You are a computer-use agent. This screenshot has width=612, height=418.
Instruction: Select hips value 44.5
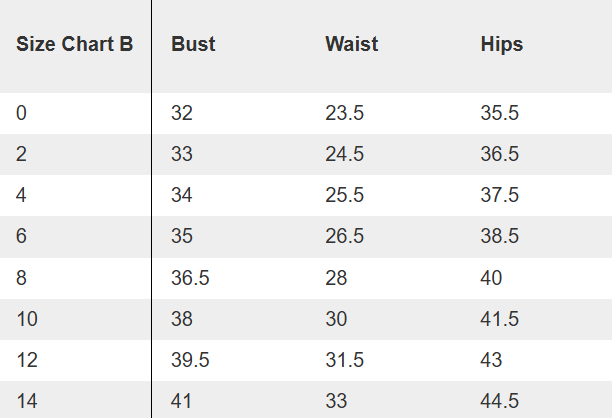click(500, 401)
